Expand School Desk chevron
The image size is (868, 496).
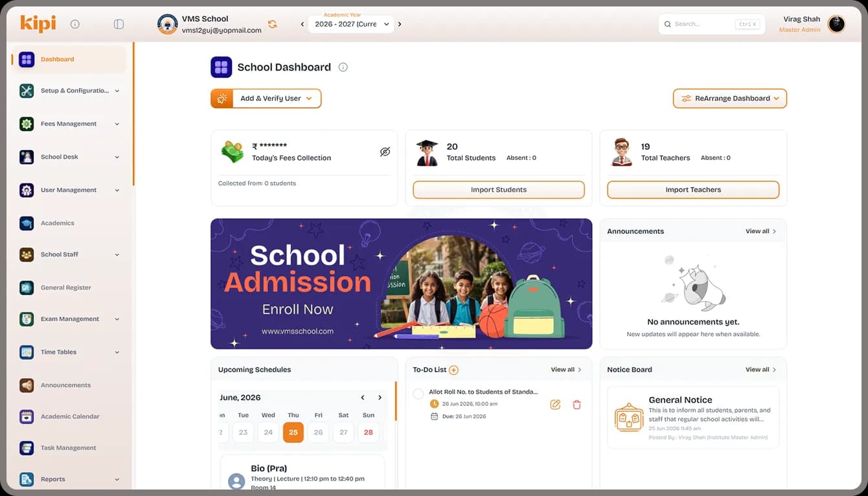[117, 157]
